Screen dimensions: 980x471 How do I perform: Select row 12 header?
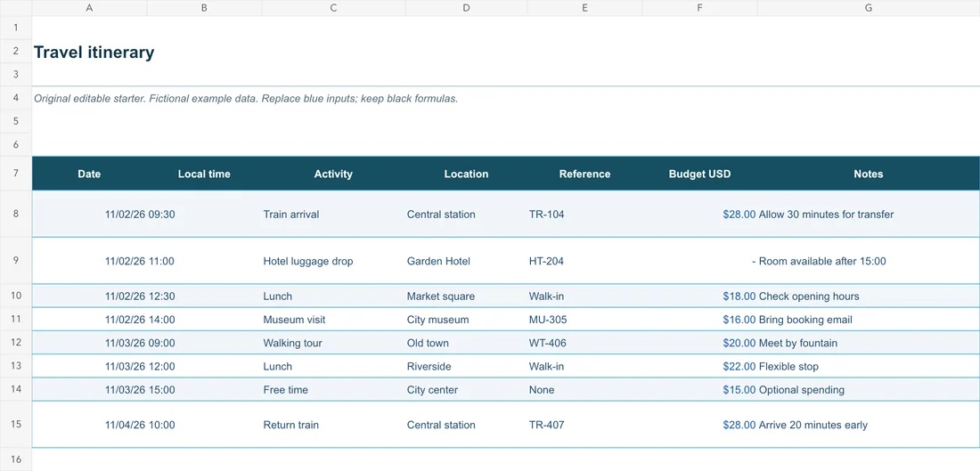click(x=16, y=342)
